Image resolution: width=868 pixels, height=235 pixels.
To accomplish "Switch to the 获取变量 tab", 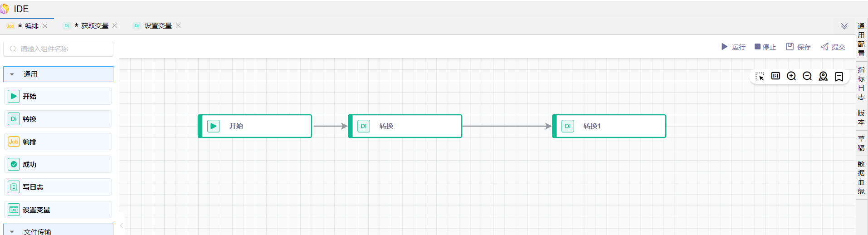I will 94,26.
